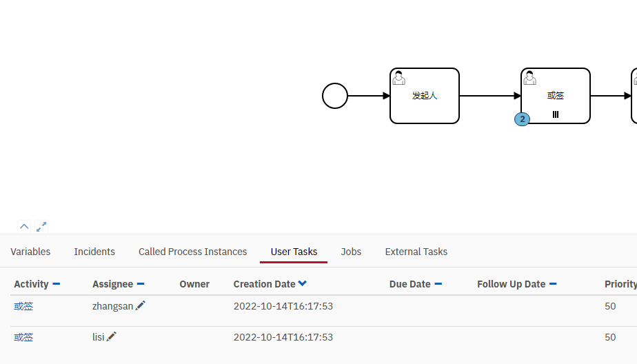Click the user icon on 发起人 task

pos(398,78)
